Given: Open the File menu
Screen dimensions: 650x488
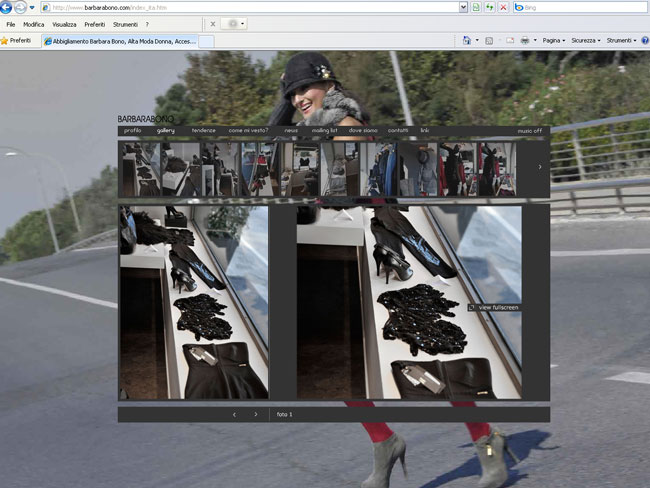Looking at the screenshot, I should [x=11, y=24].
